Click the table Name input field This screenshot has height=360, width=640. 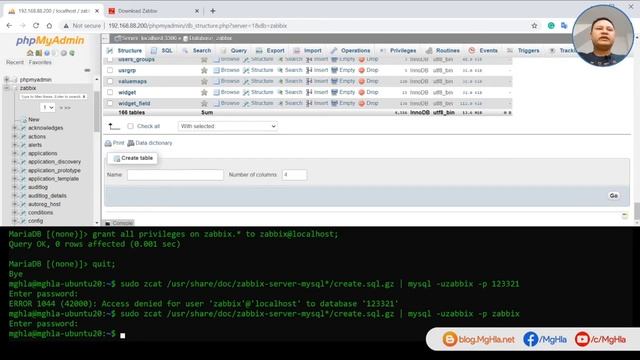pyautogui.click(x=175, y=175)
